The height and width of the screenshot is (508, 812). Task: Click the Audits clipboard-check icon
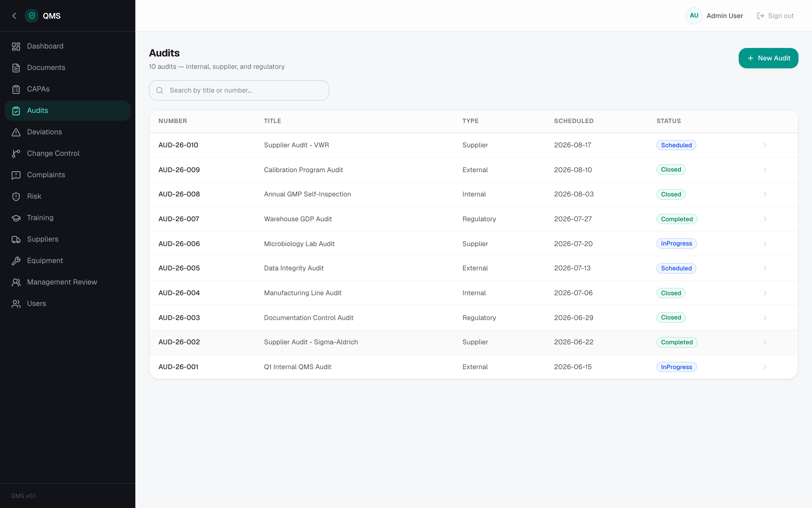[x=16, y=111]
